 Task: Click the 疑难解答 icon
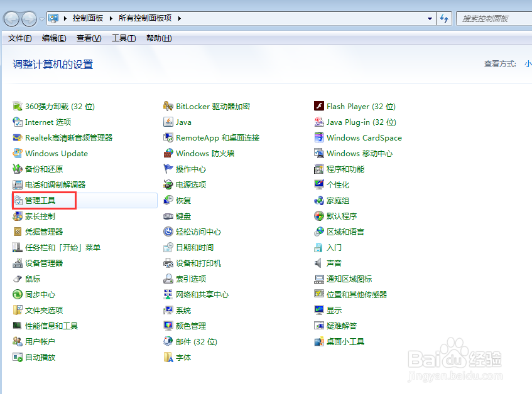tap(319, 326)
